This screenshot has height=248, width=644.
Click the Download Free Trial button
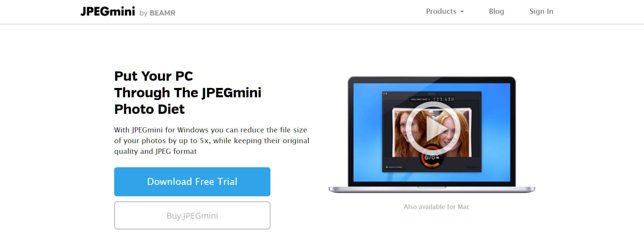tap(192, 182)
